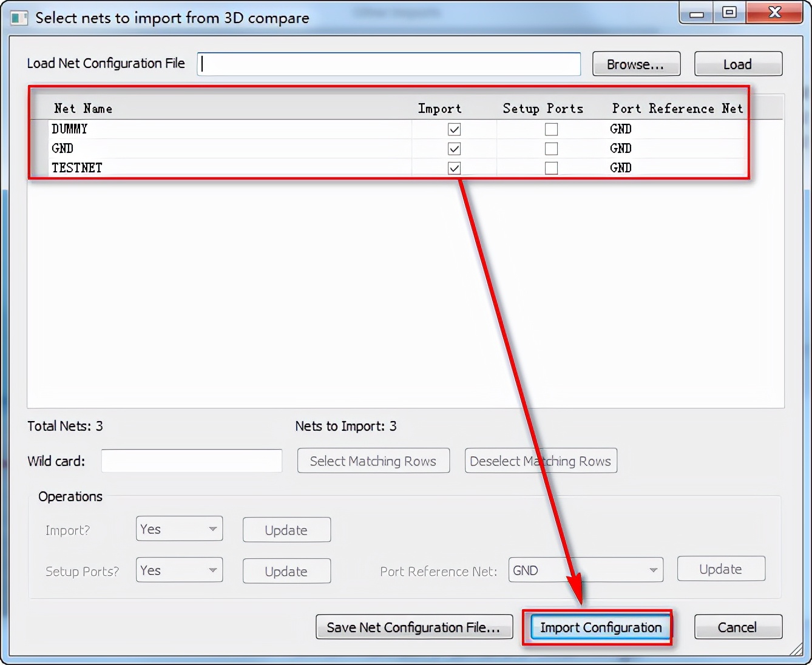Enable Setup Ports for GND net
The height and width of the screenshot is (665, 812).
[x=551, y=149]
